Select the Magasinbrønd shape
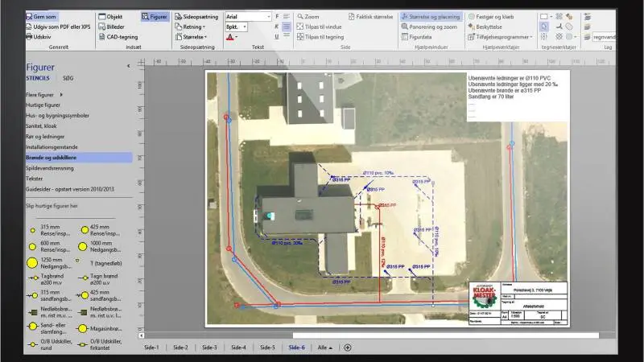Image resolution: width=644 pixels, height=362 pixels. click(101, 328)
